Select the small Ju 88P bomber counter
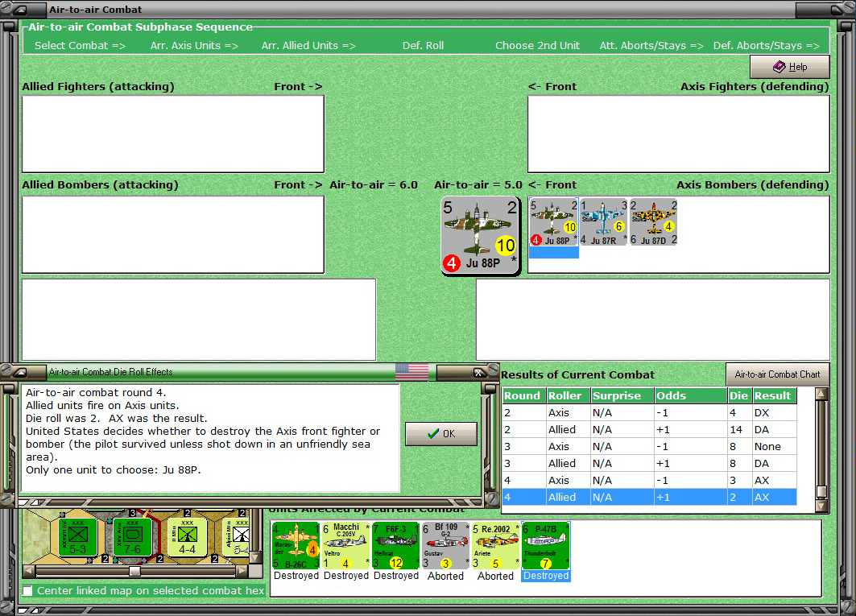This screenshot has width=856, height=616. (x=553, y=221)
